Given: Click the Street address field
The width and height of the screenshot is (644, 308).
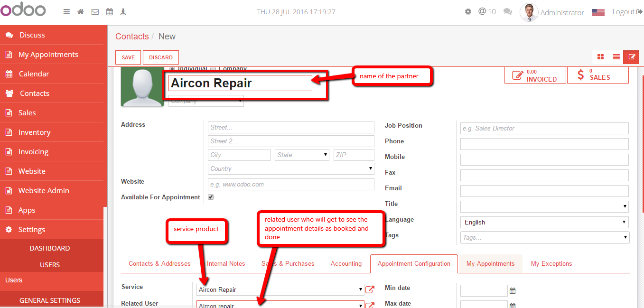Looking at the screenshot, I should tap(291, 127).
